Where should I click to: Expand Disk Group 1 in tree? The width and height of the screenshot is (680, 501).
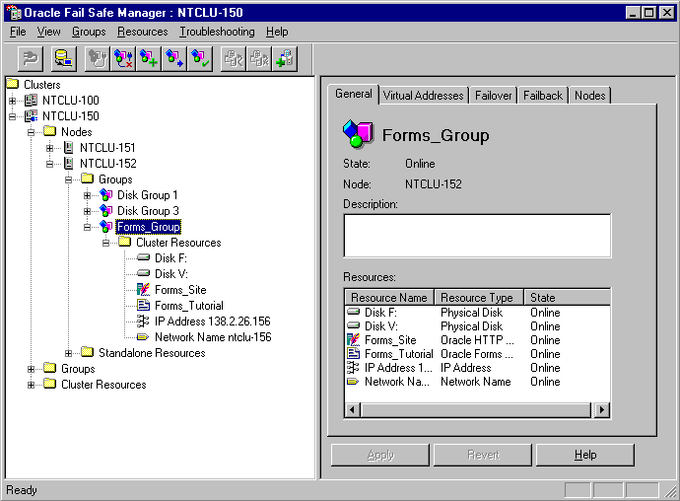pos(87,196)
